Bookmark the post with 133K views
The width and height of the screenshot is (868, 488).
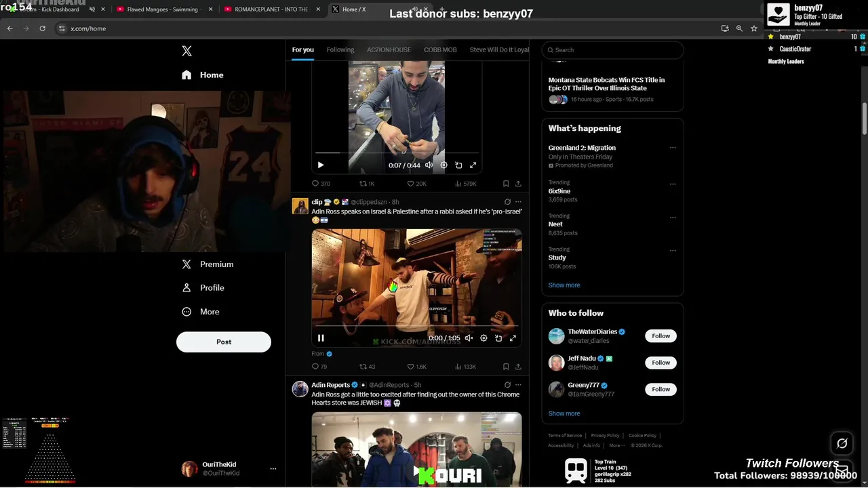point(506,367)
